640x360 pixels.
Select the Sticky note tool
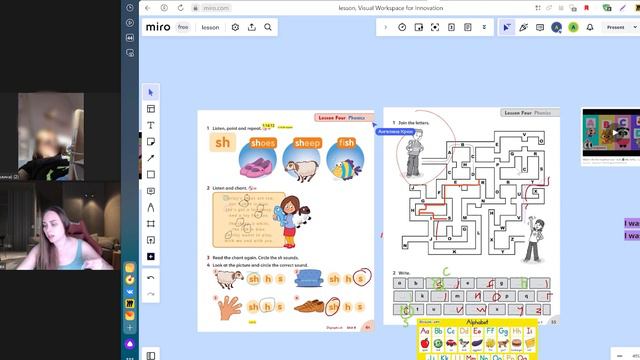pos(151,142)
